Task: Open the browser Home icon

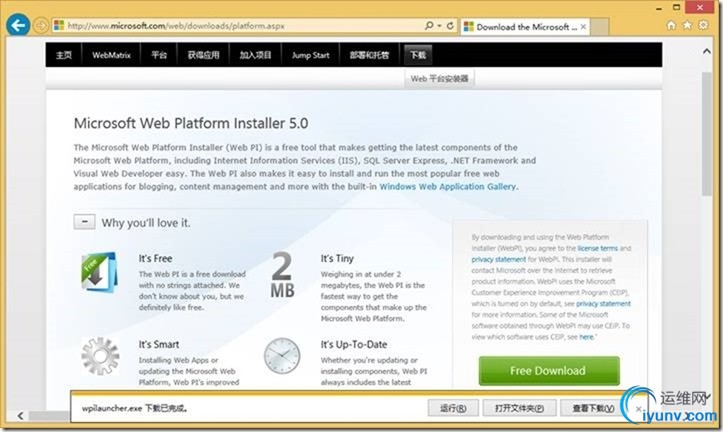Action: (671, 25)
